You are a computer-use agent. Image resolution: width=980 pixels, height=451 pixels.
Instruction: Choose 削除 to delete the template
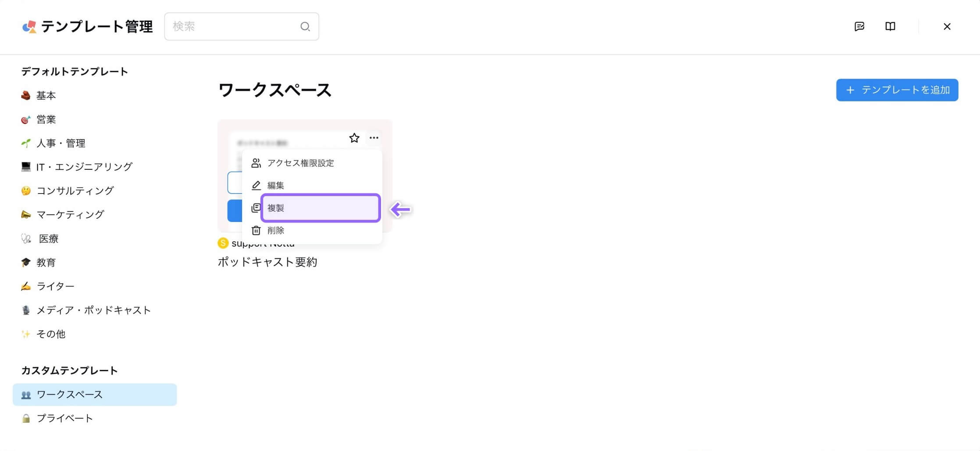pyautogui.click(x=312, y=230)
